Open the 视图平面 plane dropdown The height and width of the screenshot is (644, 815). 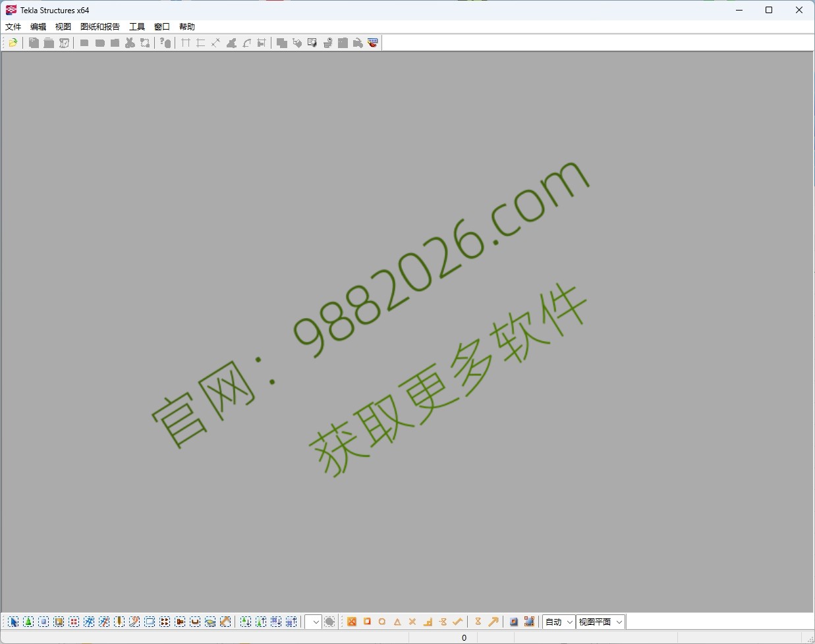pos(600,622)
